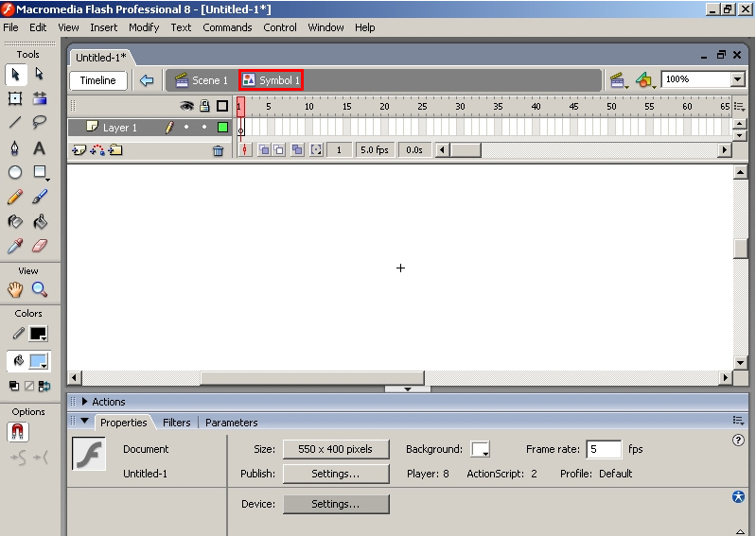
Task: Select the Free Transform tool
Action: coord(15,98)
